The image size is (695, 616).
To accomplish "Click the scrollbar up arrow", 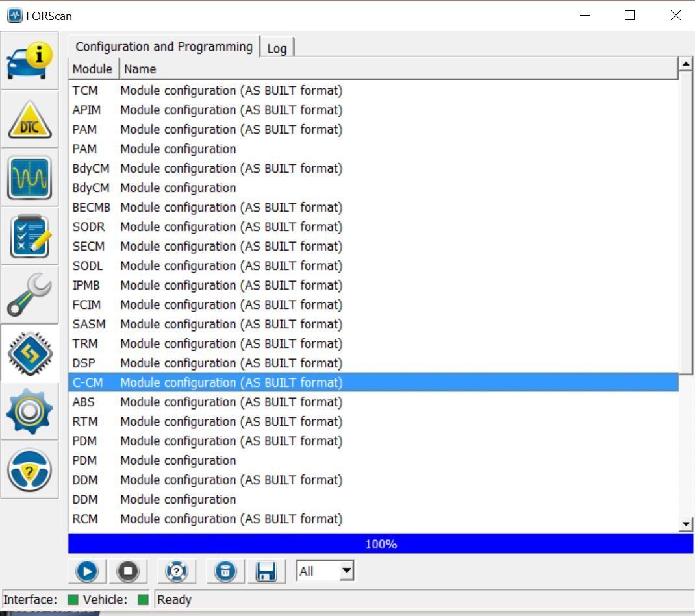I will [x=686, y=64].
